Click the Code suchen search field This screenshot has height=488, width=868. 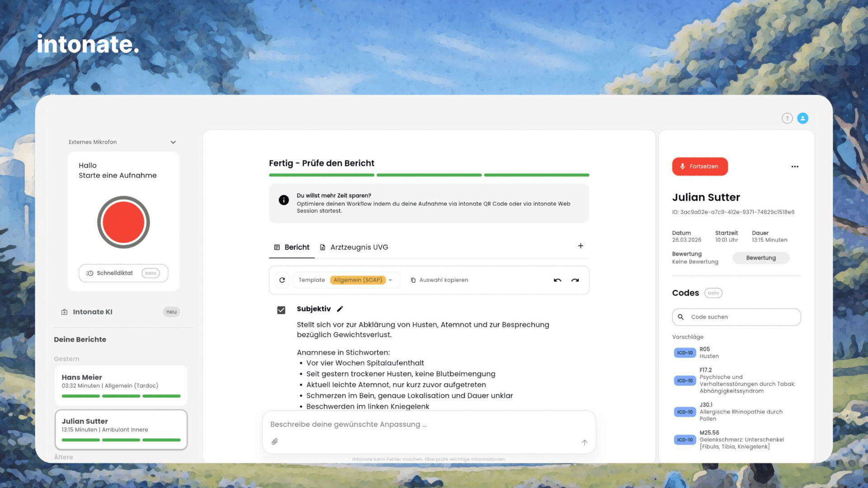(x=736, y=317)
